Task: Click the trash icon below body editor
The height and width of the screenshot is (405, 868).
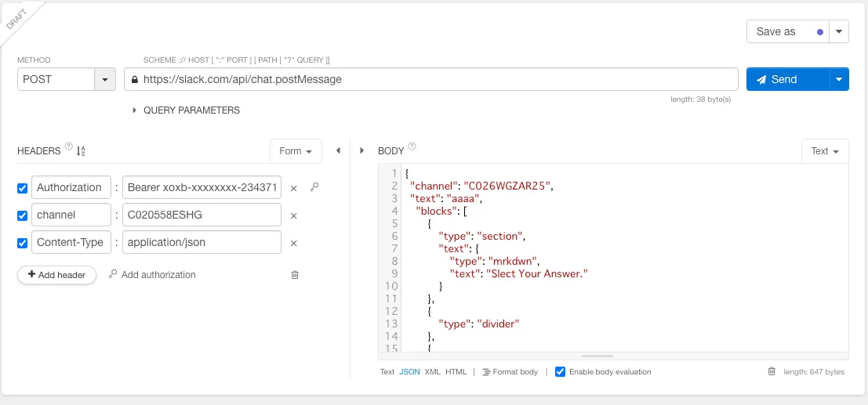Action: pos(772,371)
